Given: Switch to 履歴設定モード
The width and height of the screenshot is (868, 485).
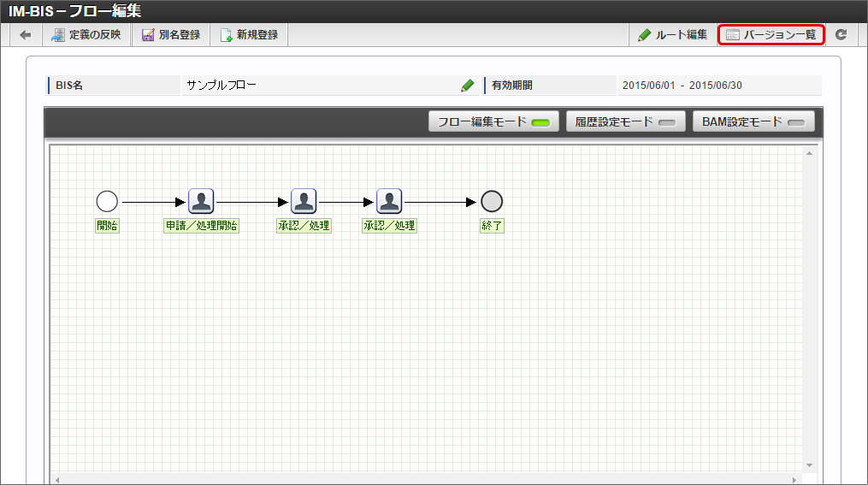Looking at the screenshot, I should pyautogui.click(x=625, y=121).
